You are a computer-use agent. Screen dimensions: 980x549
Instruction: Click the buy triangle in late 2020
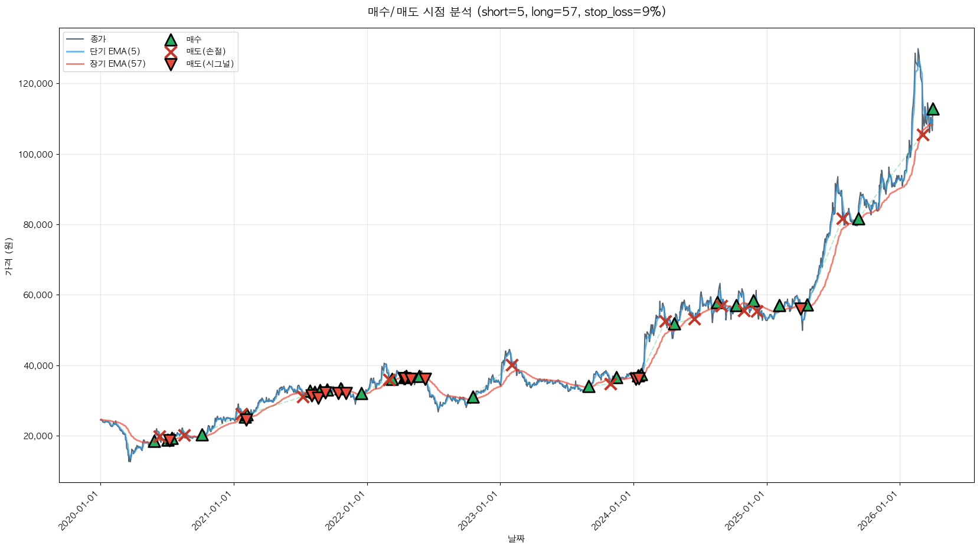(x=202, y=435)
